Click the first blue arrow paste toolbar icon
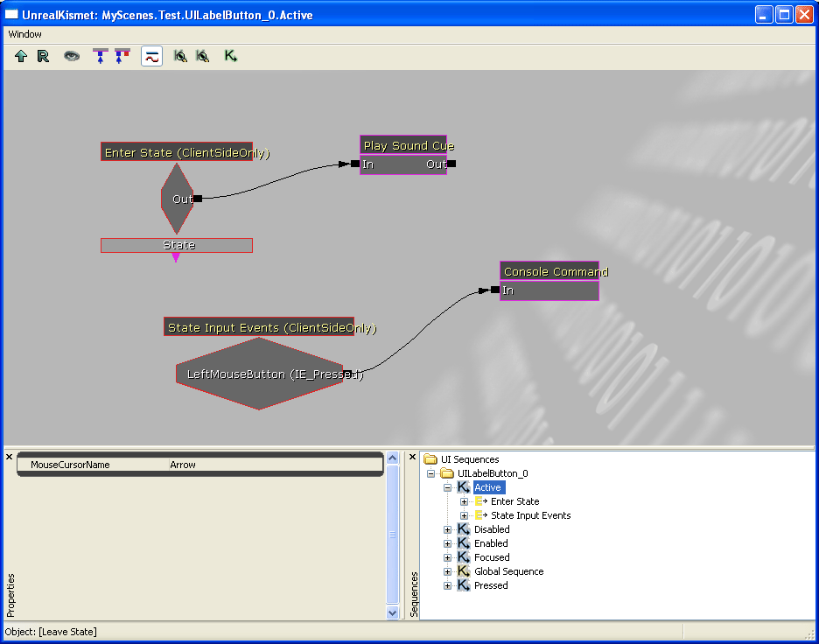This screenshot has height=644, width=819. pos(99,56)
